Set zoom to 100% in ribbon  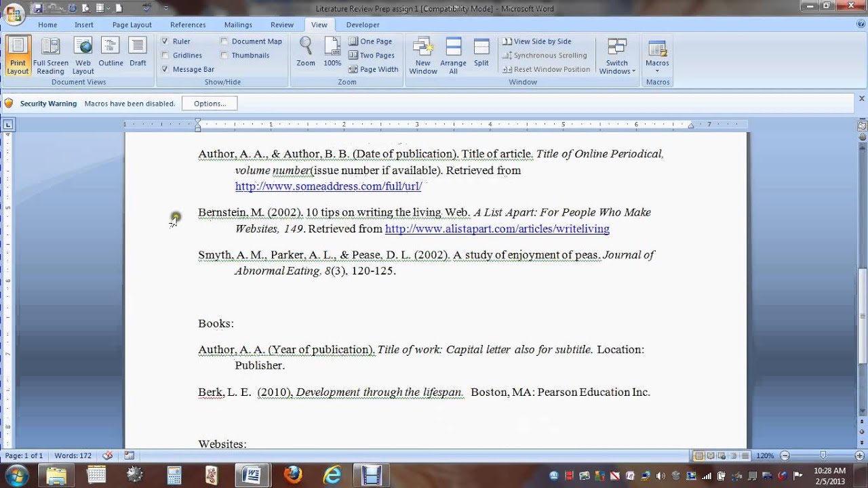point(332,53)
